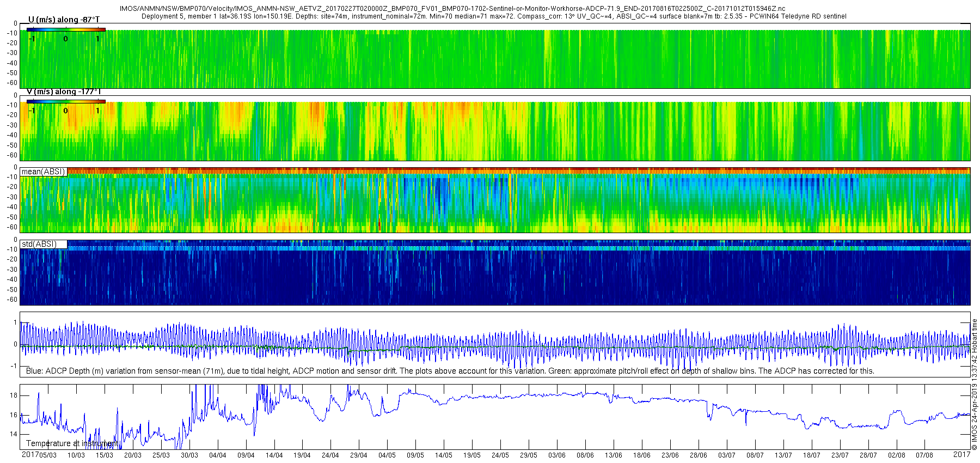Click the 18 tick on temperature axis

coord(14,395)
